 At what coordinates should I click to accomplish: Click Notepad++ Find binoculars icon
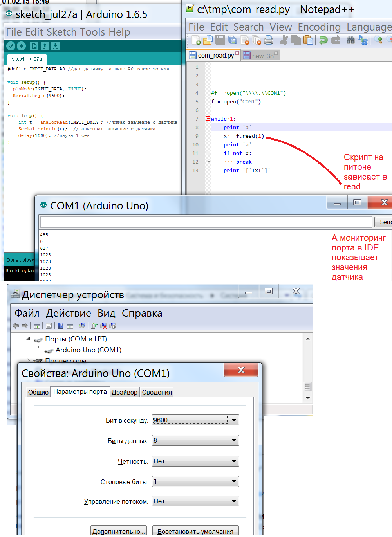point(351,40)
